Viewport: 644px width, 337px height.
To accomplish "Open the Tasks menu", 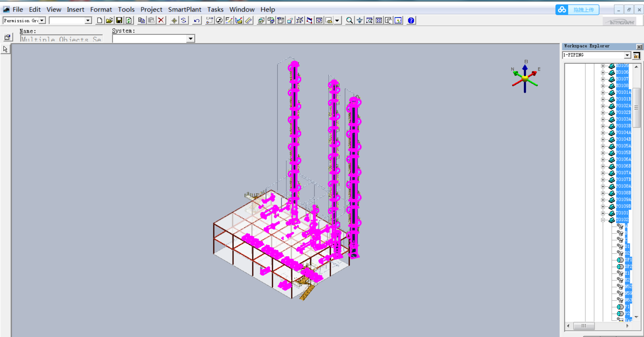I will tap(215, 9).
